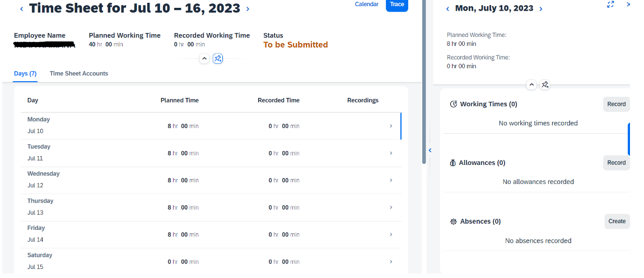Toggle pin on the day panel header
The height and width of the screenshot is (278, 644).
pyautogui.click(x=545, y=85)
